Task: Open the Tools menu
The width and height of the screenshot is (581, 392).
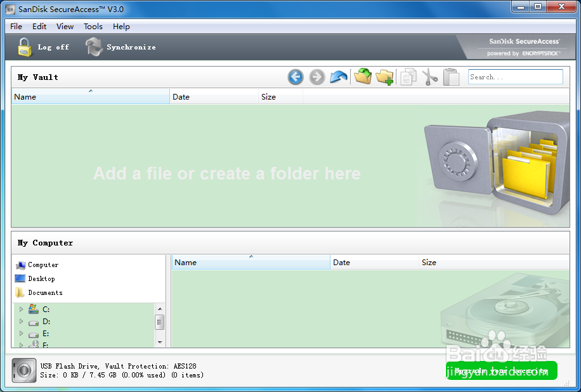Action: pos(93,26)
